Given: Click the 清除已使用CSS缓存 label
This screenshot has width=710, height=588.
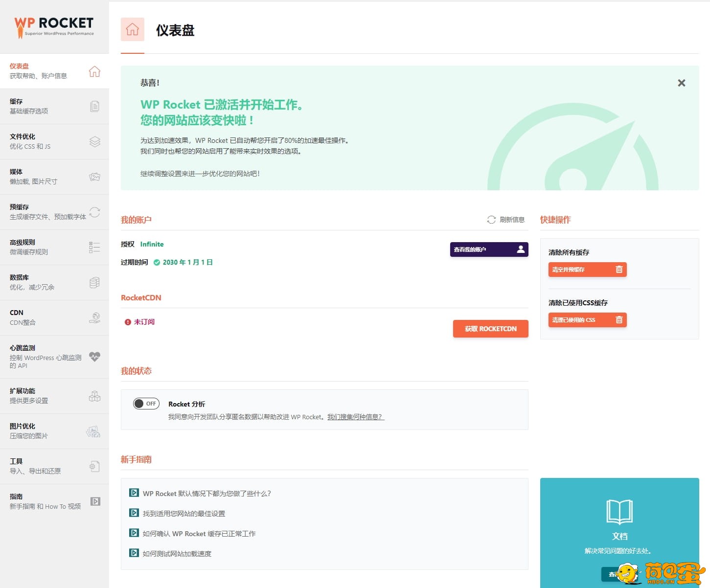Looking at the screenshot, I should [578, 303].
